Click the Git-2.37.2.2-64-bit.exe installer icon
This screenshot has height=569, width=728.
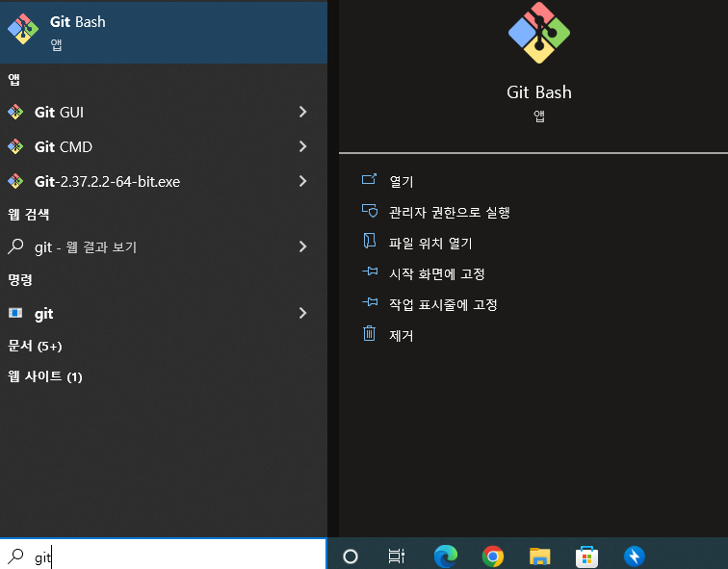pyautogui.click(x=15, y=181)
